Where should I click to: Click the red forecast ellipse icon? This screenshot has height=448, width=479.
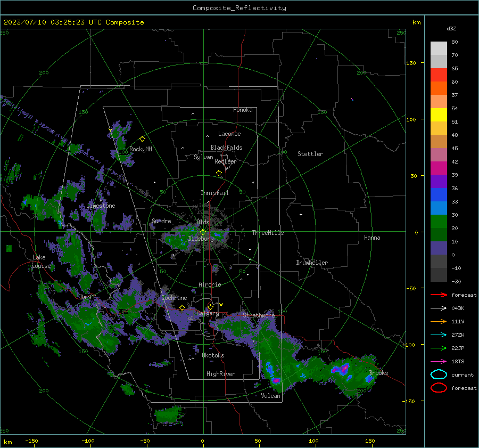click(439, 388)
